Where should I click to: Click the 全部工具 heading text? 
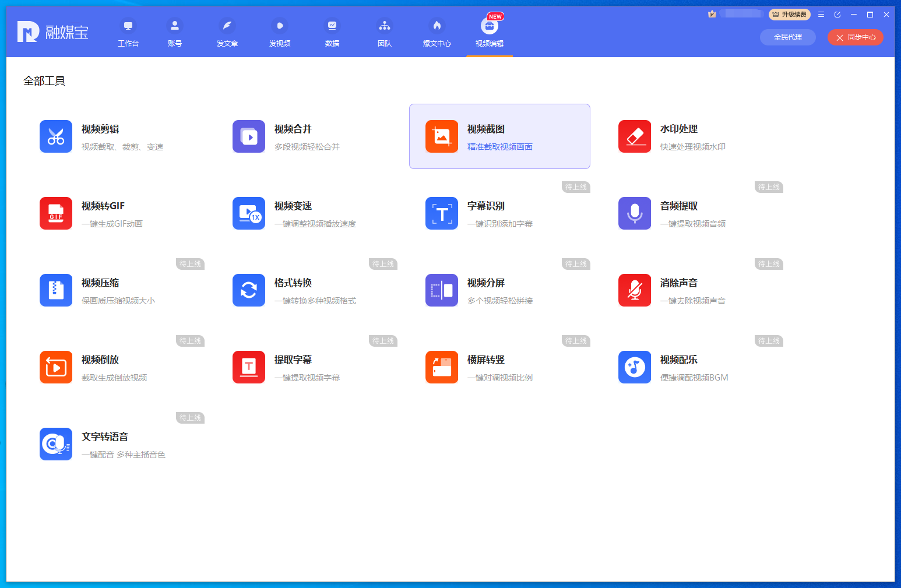pyautogui.click(x=44, y=81)
